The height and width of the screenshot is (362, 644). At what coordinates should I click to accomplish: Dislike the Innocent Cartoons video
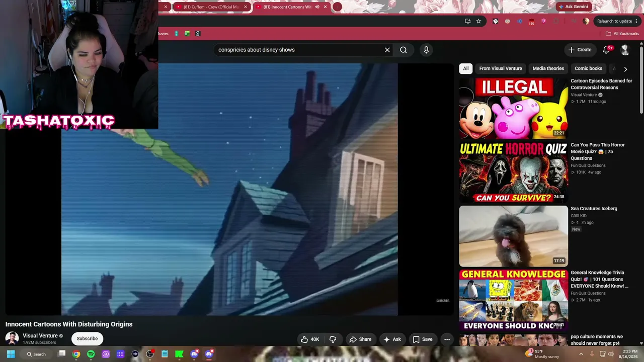pos(333,339)
